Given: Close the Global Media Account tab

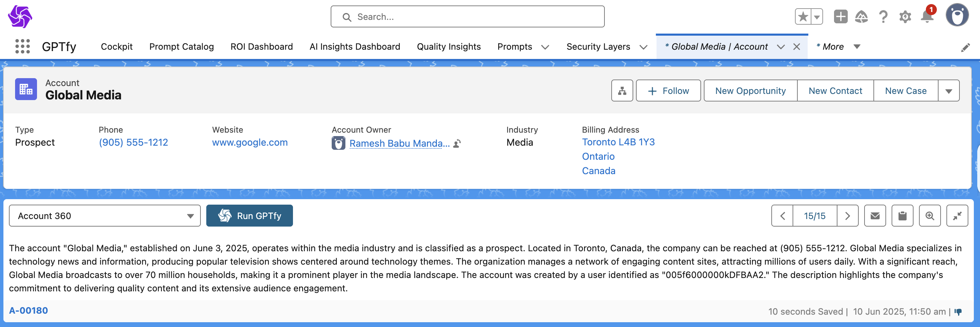Looking at the screenshot, I should click(x=797, y=47).
